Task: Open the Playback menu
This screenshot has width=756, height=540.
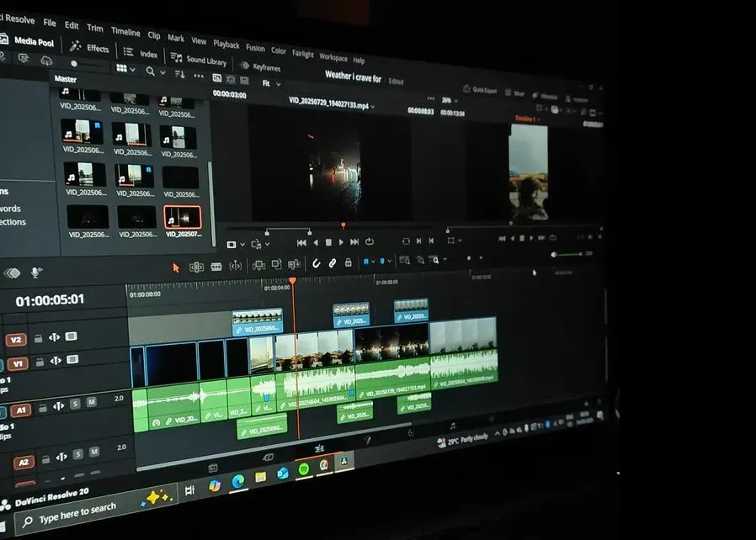Action: pos(226,45)
